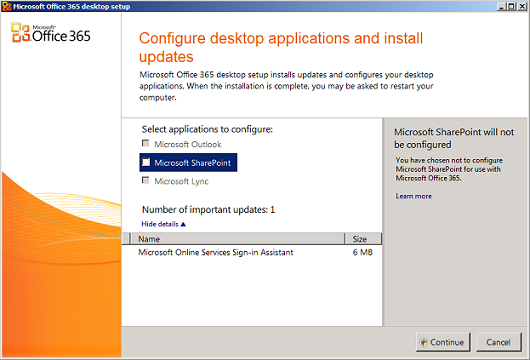Click the 'Configure desktop applications' page title
Screen dimensions: 530x360
[x=281, y=47]
